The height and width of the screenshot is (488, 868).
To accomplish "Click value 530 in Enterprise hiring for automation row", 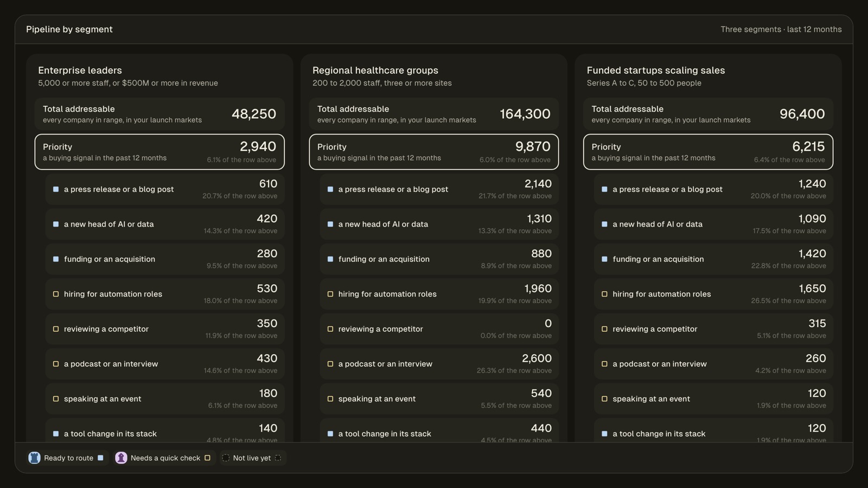I will click(267, 288).
